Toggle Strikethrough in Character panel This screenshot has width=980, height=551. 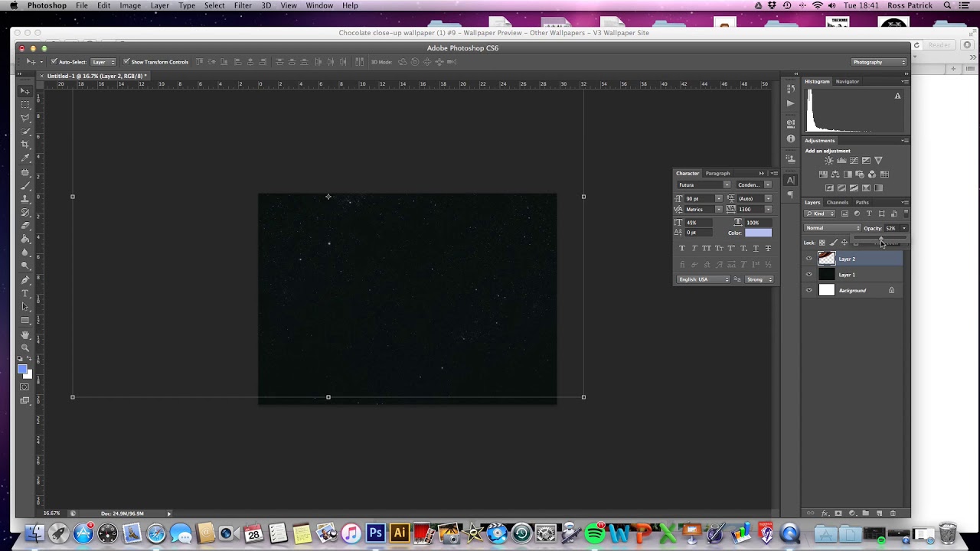pyautogui.click(x=768, y=248)
